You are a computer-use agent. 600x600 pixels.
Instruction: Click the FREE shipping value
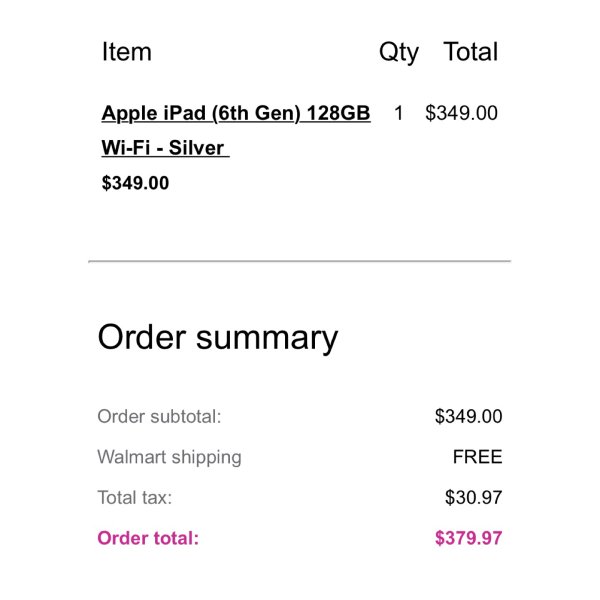[477, 457]
